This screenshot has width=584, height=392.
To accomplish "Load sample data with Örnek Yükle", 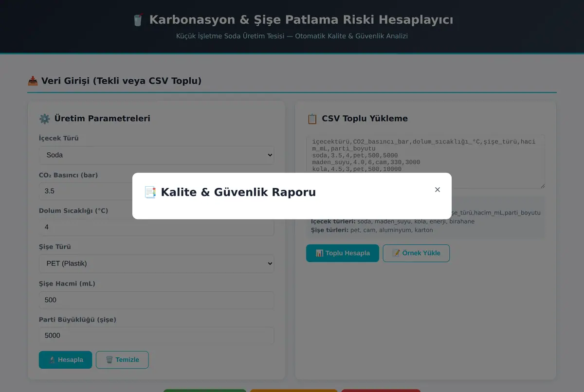I will pyautogui.click(x=416, y=253).
